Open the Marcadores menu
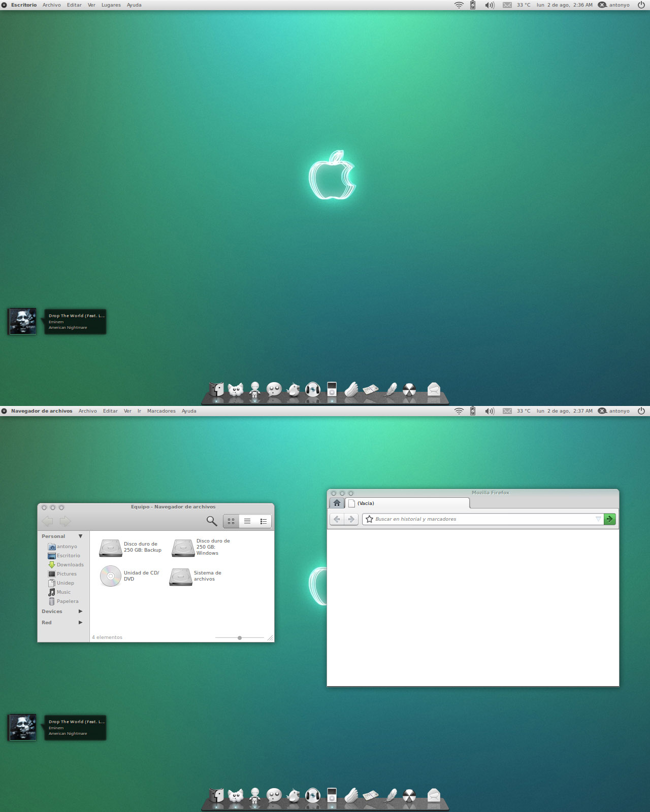 pyautogui.click(x=161, y=411)
